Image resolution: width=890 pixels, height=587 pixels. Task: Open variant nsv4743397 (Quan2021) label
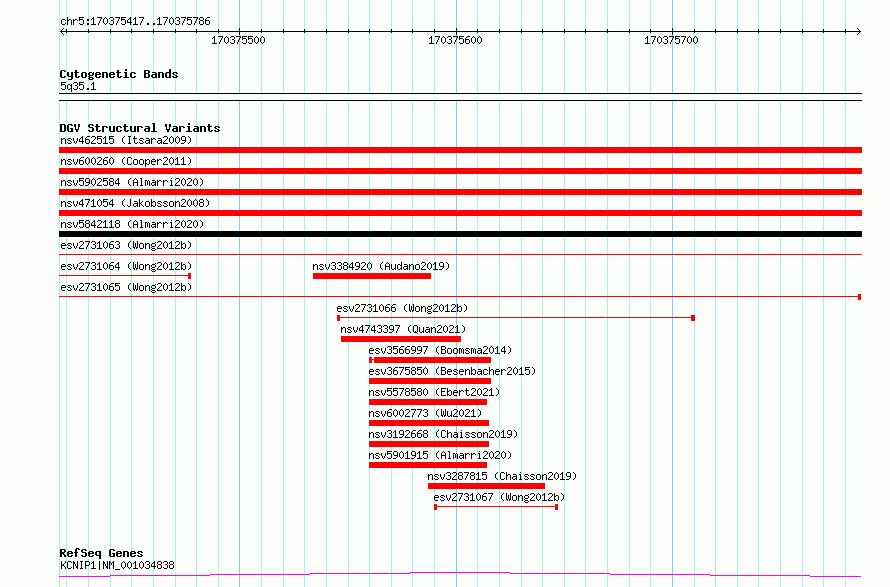[403, 329]
